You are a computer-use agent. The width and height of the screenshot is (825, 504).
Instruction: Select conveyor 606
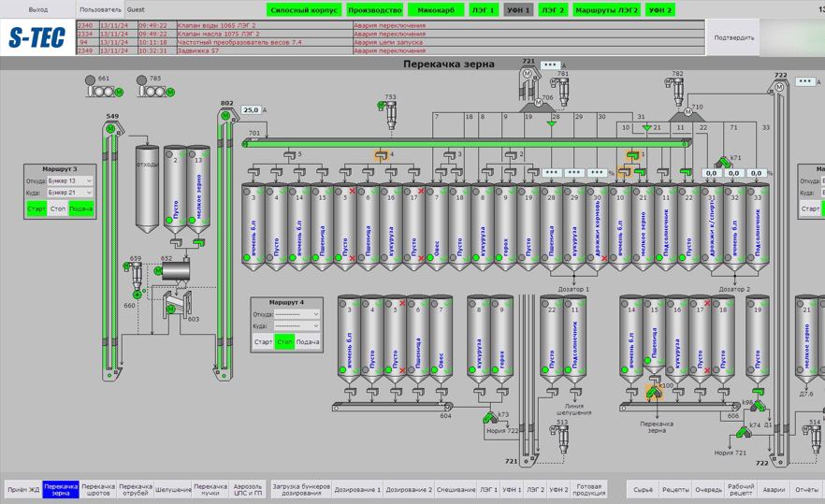coord(680,407)
